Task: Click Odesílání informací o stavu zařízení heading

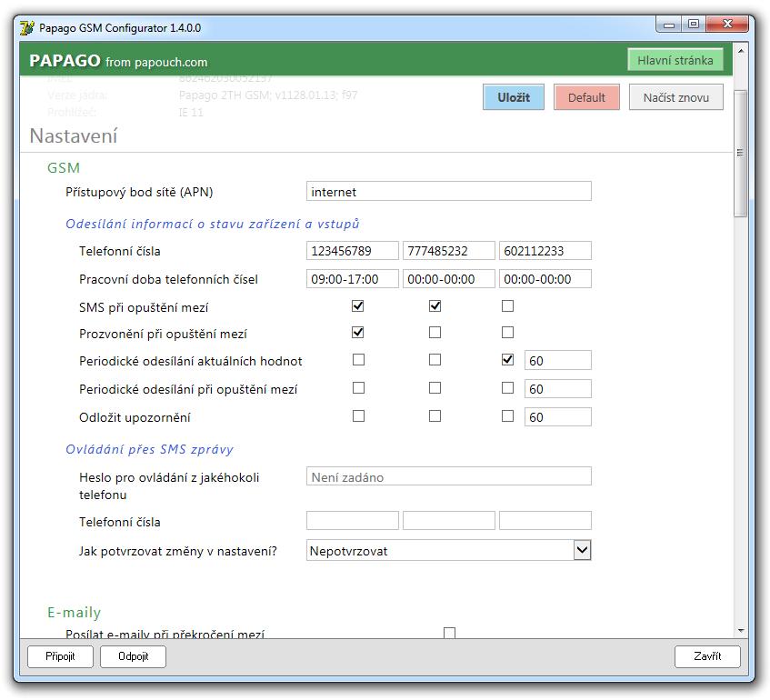Action: (213, 224)
